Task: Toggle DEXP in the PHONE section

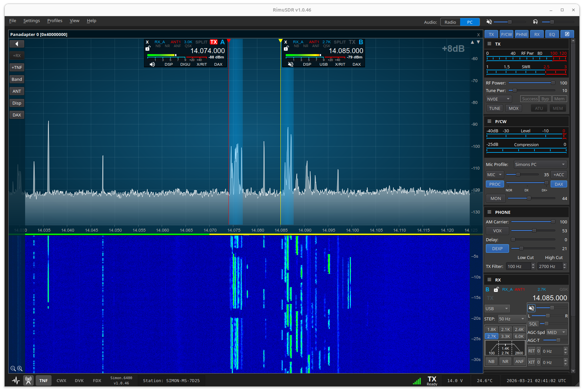Action: pyautogui.click(x=497, y=248)
